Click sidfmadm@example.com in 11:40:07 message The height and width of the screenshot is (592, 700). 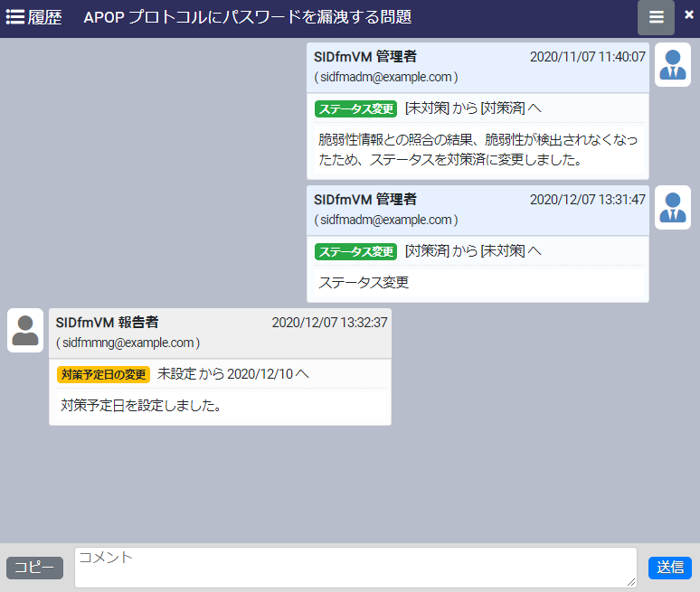point(386,77)
